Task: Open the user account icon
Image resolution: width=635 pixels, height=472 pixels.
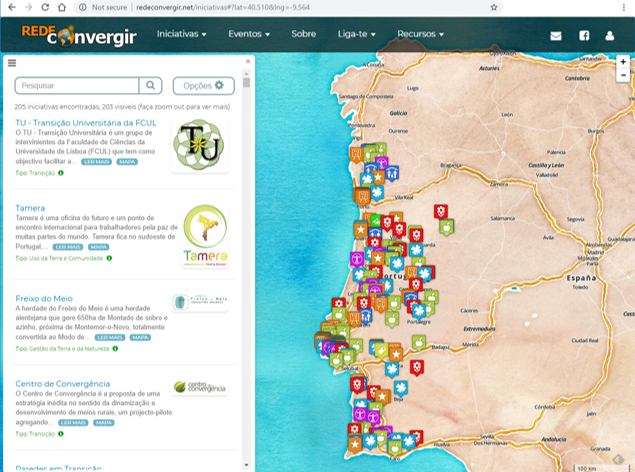Action: tap(609, 36)
